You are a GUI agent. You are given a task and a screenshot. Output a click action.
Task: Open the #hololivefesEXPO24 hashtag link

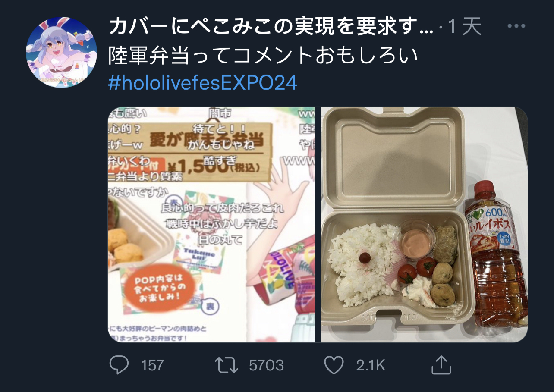[x=203, y=82]
